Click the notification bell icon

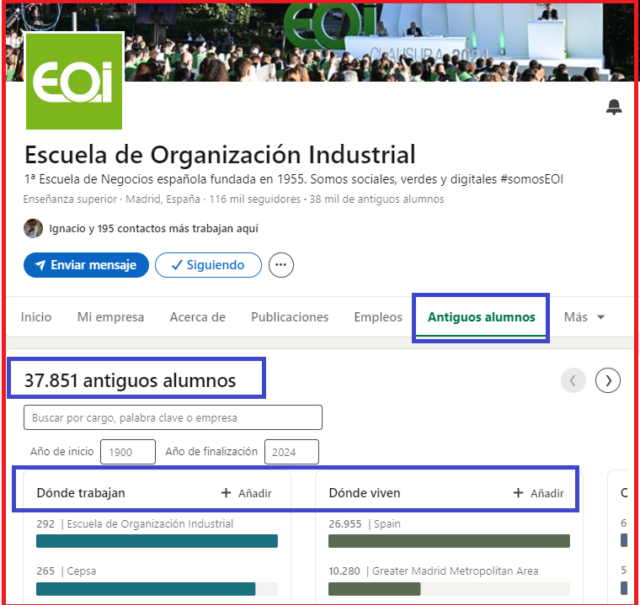coord(614,107)
